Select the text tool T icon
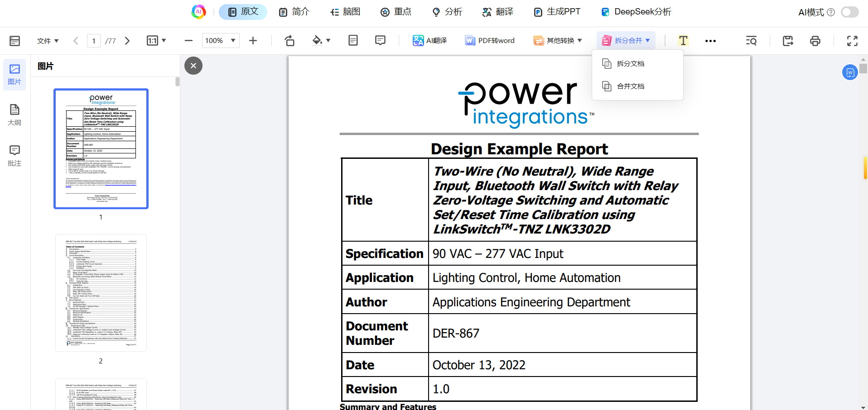The image size is (868, 410). coord(683,41)
